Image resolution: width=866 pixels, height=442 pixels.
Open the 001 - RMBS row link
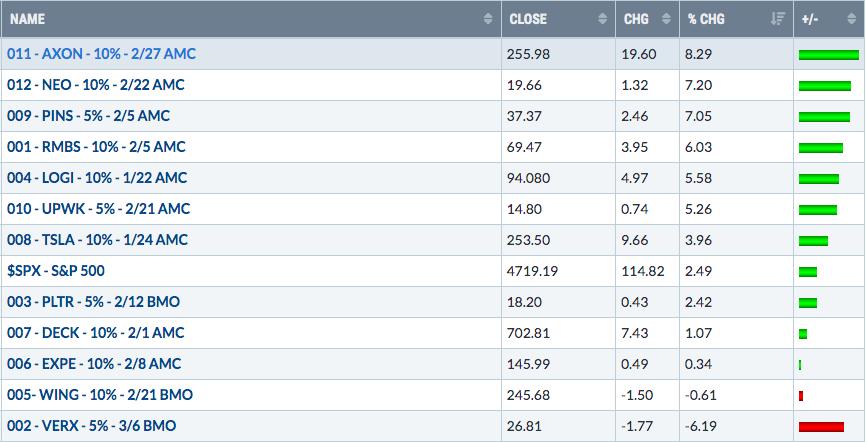pos(96,147)
